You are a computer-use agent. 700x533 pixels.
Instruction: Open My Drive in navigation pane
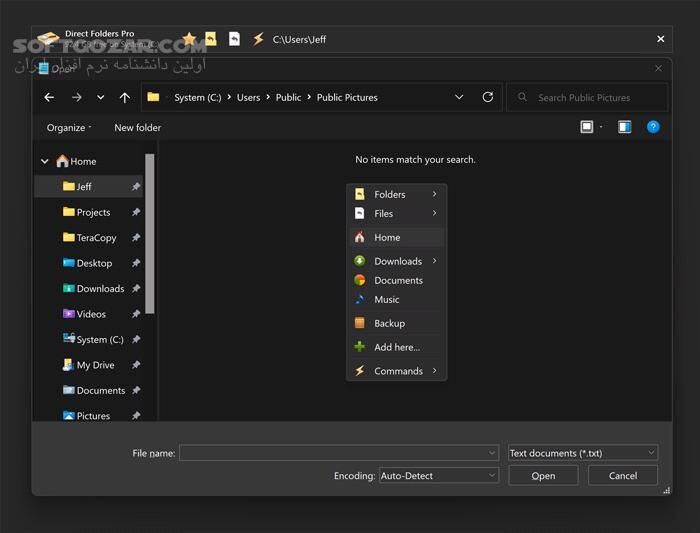[88, 365]
